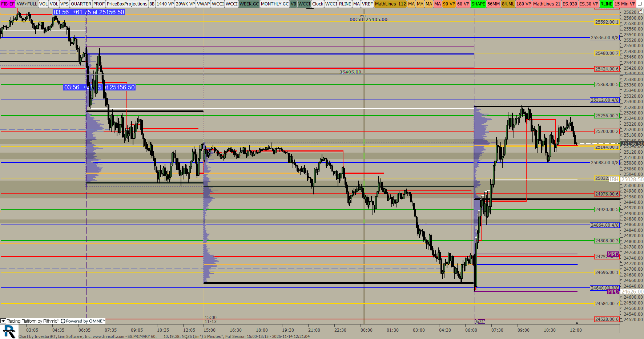644x339 pixels.
Task: Click the Powered by OMNE circle icon
Action: (x=63, y=321)
